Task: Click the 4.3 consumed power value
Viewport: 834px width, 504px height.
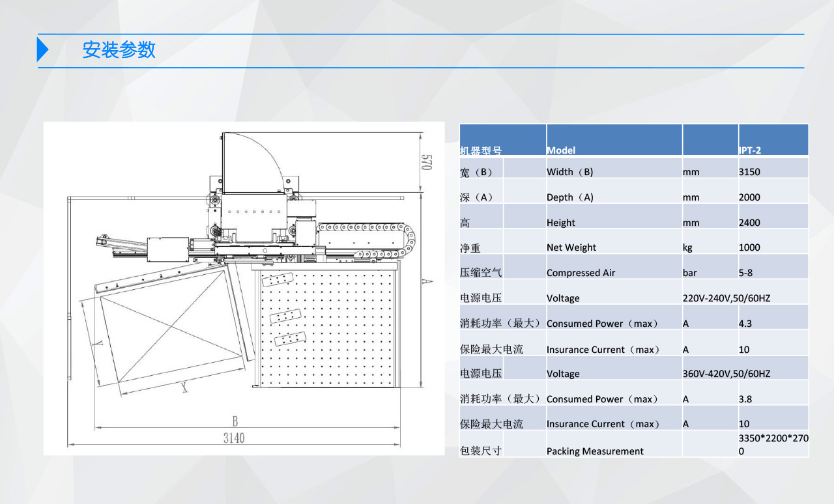Action: (x=745, y=324)
